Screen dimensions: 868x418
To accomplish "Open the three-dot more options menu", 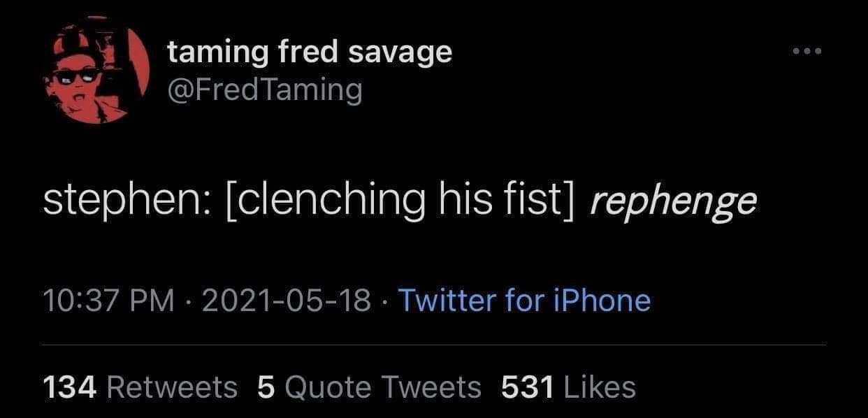I will (x=808, y=52).
